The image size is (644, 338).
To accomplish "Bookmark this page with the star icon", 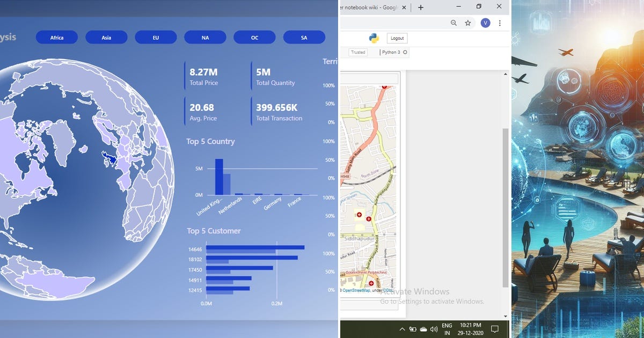I will pyautogui.click(x=468, y=23).
